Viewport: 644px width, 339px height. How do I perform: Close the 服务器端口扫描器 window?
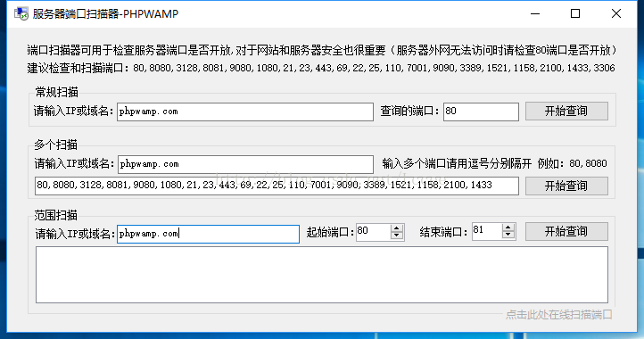(616, 13)
